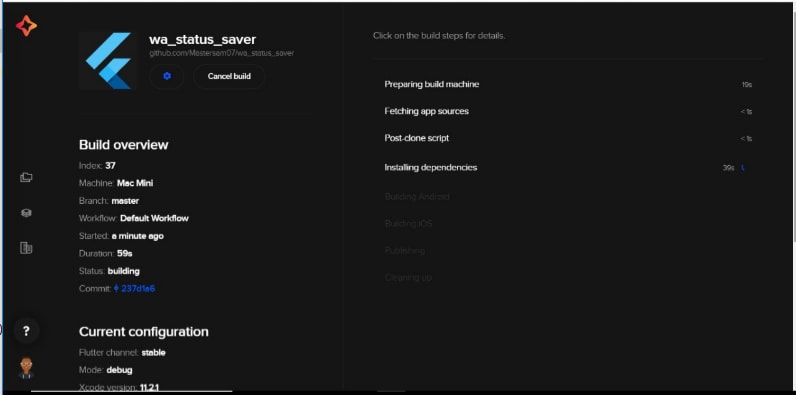Select the pending Building iOS step
Screen dimensions: 796x395
pyautogui.click(x=408, y=223)
